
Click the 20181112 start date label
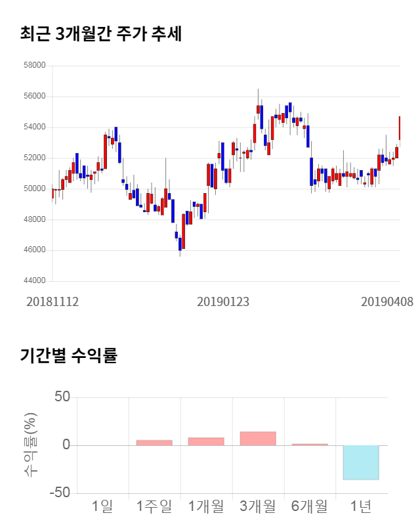[52, 302]
